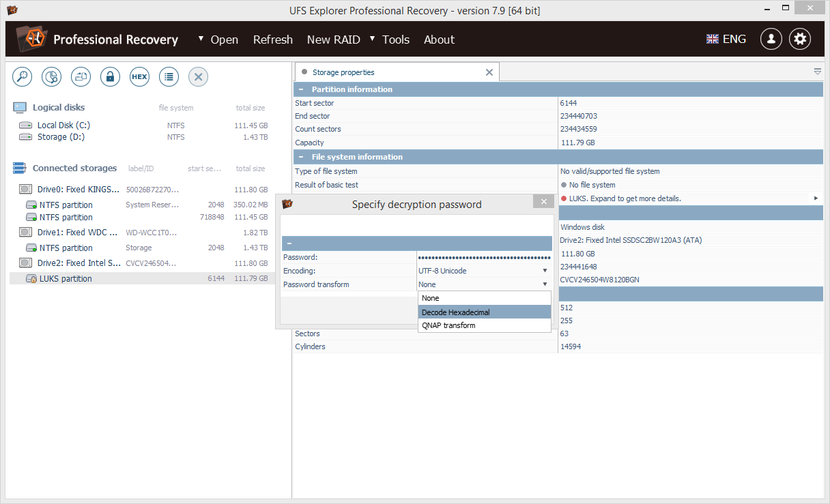Click the End sector value 234440703
Image resolution: width=830 pixels, height=504 pixels.
580,116
